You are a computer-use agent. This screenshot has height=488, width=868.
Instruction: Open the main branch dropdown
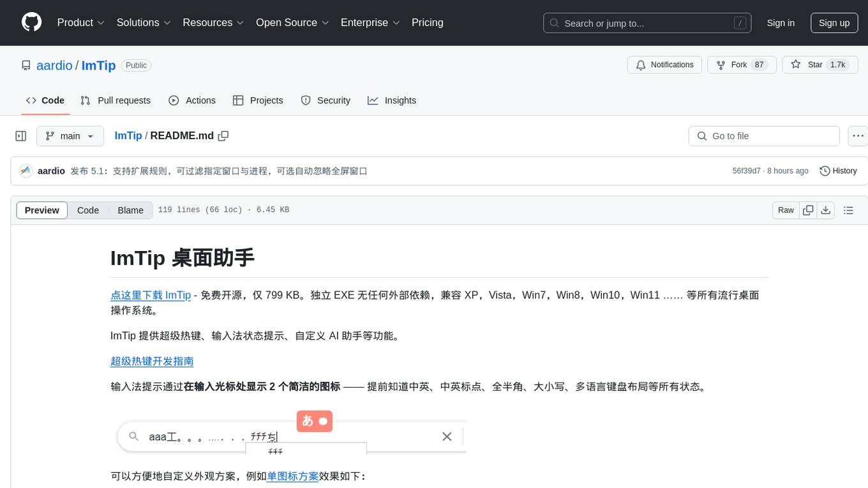70,136
